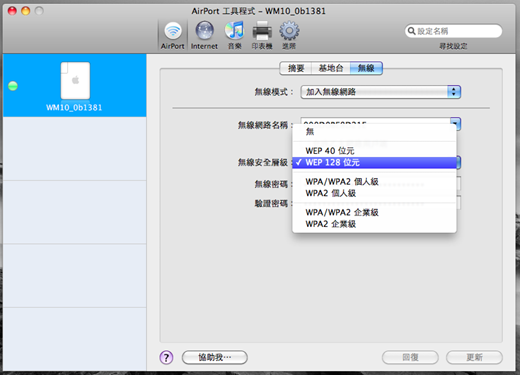Screen dimensions: 520x375
Task: Open the AirPort toolbar pane
Action: click(x=172, y=35)
